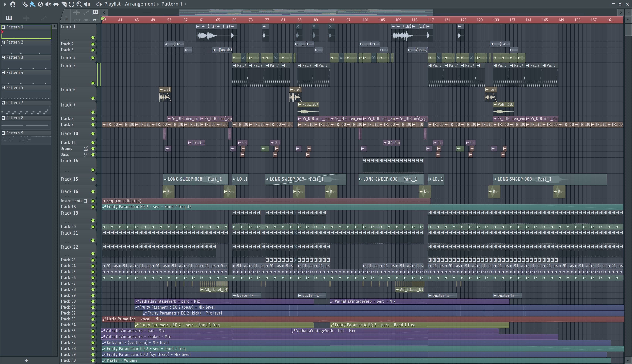The width and height of the screenshot is (632, 364).
Task: Toggle Track 40 mute LED
Action: pos(93,360)
